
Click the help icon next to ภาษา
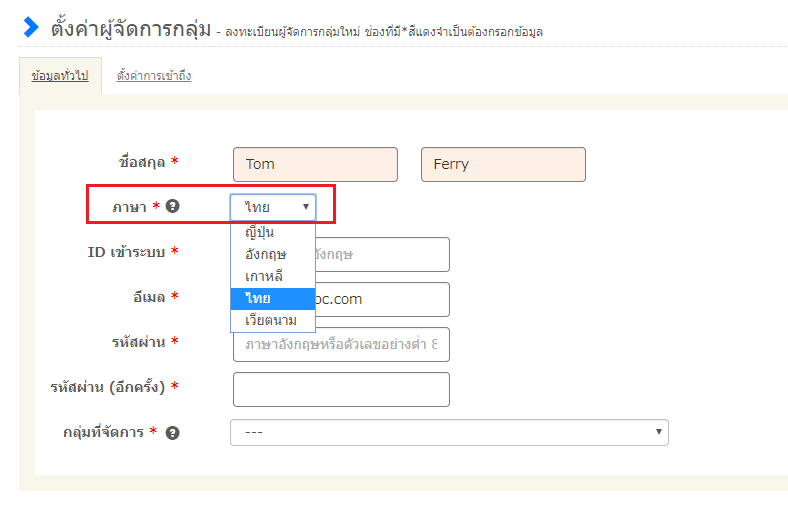tap(173, 207)
